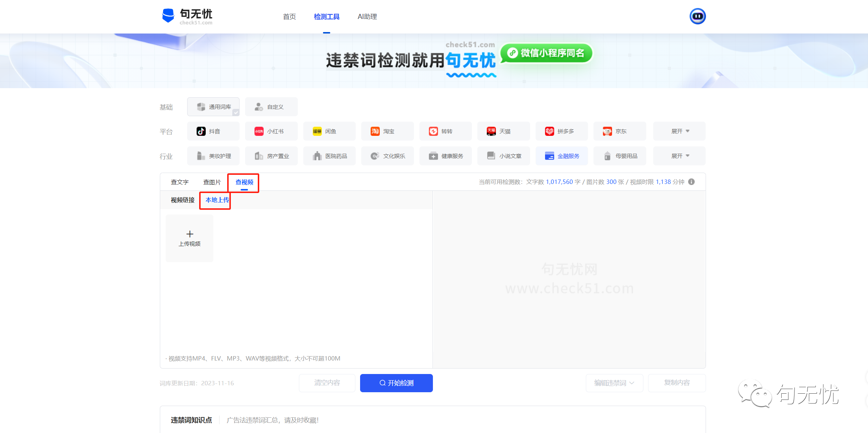This screenshot has width=868, height=433.
Task: Open the user avatar robot icon
Action: pos(697,16)
